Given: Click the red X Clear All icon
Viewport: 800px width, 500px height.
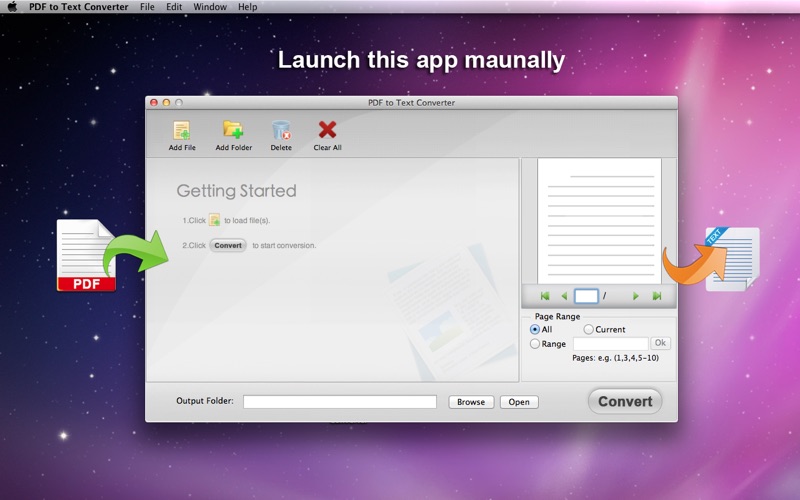Looking at the screenshot, I should (327, 130).
